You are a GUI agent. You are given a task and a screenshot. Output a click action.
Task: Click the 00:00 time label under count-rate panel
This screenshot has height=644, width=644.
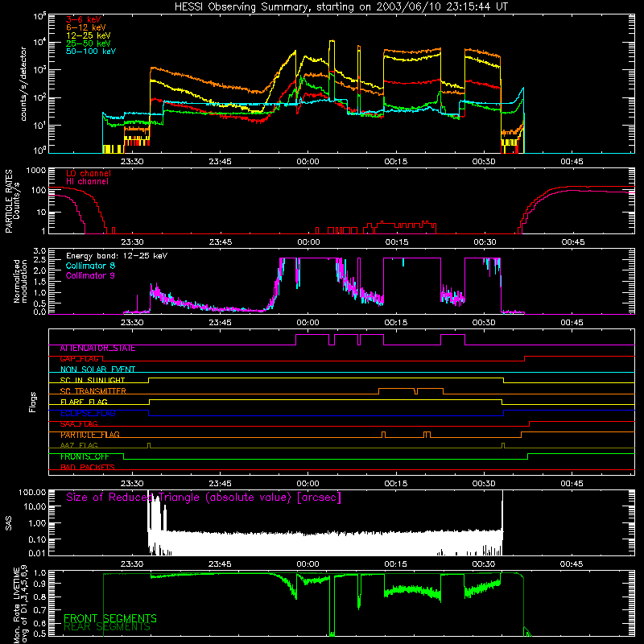(308, 162)
